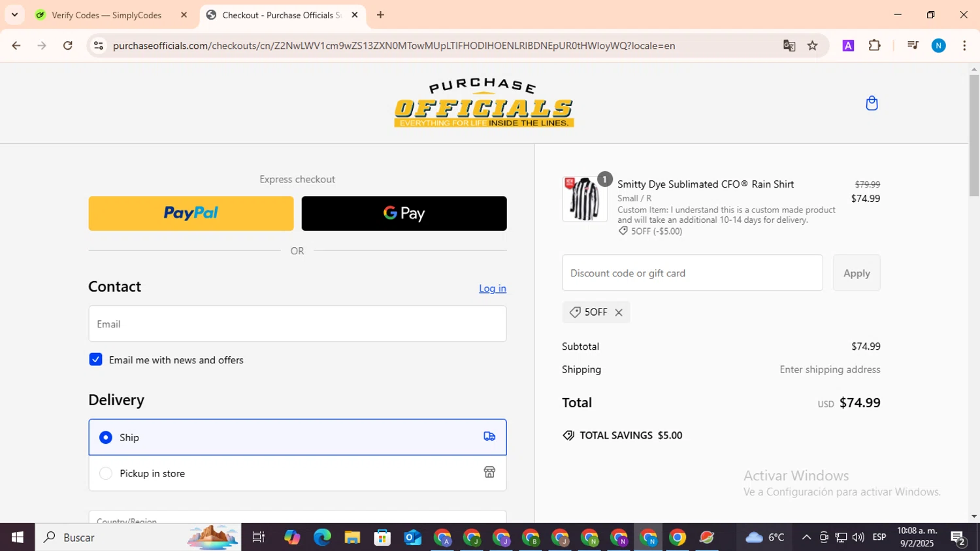Click the Smitty Dye Sublimated CFO® Rain Shirt title
980x551 pixels.
(706, 184)
